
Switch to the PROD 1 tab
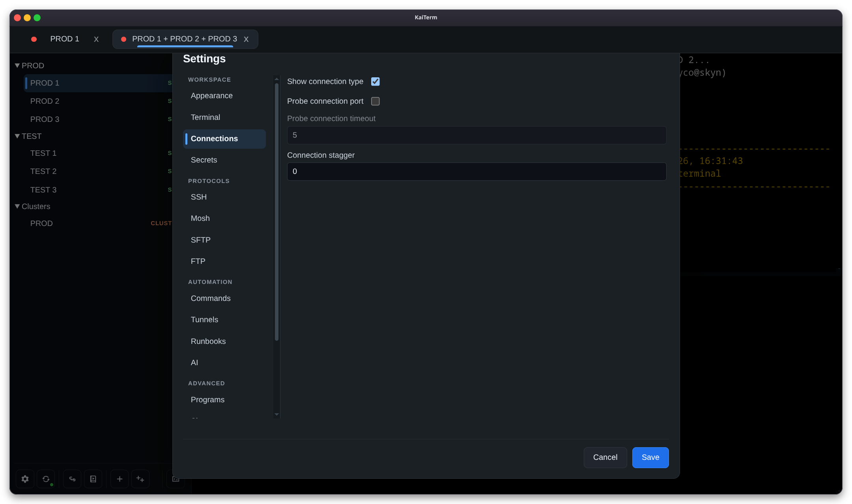pyautogui.click(x=65, y=39)
